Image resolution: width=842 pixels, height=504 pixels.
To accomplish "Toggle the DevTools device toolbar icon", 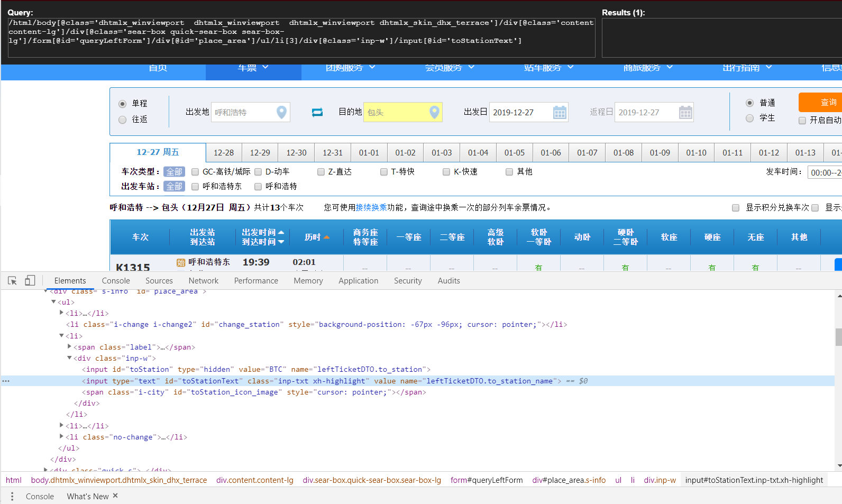I will [x=30, y=281].
